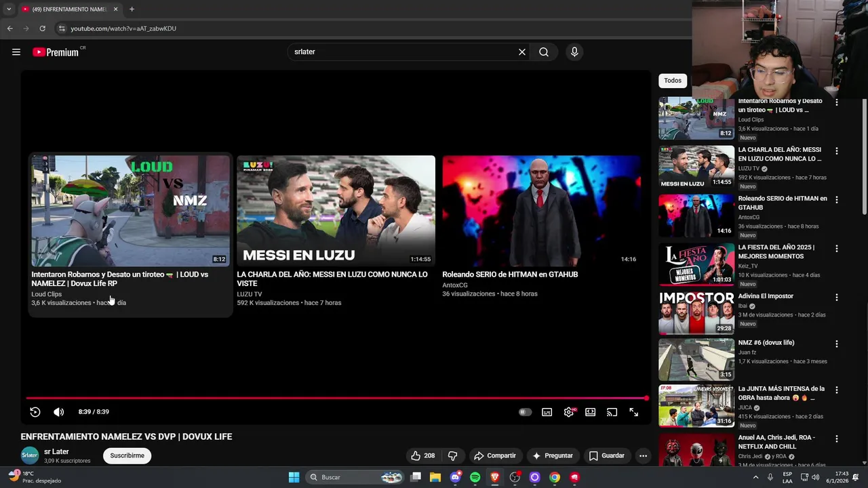
Task: Replay the video
Action: click(35, 412)
